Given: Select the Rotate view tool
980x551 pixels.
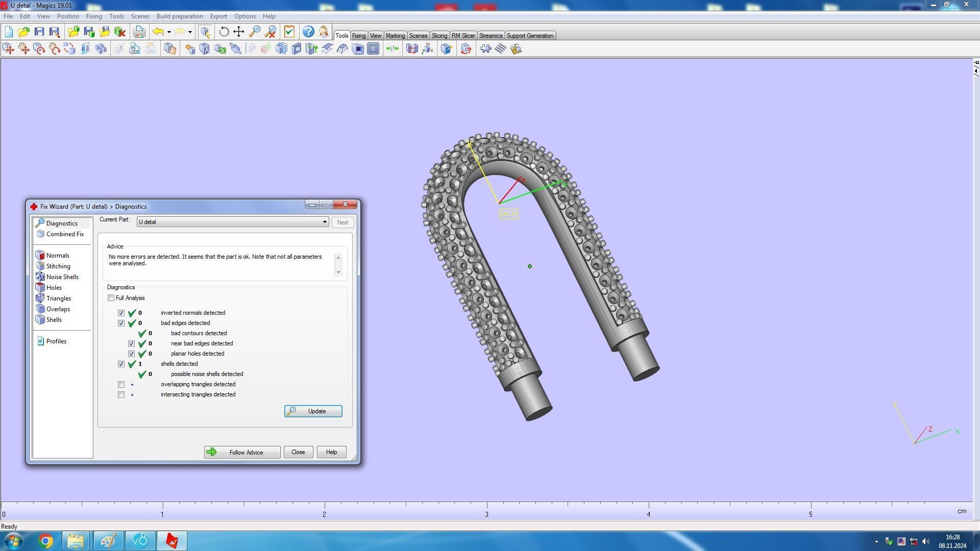Looking at the screenshot, I should 224,32.
